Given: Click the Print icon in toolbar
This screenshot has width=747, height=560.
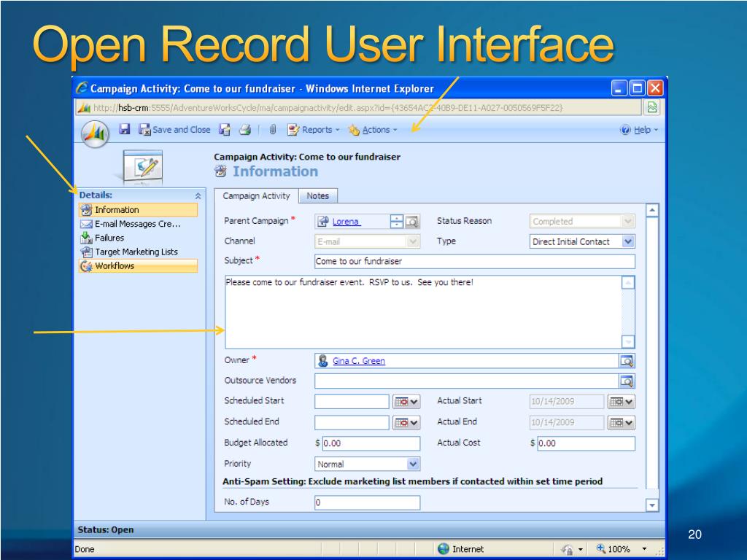Looking at the screenshot, I should 245,130.
